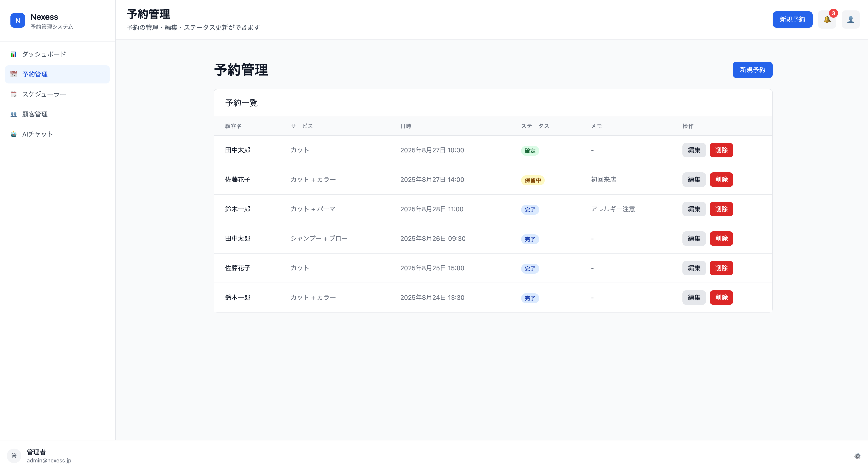This screenshot has height=469, width=868.
Task: Delete the シャンプー + ブロー reservation
Action: tap(721, 239)
